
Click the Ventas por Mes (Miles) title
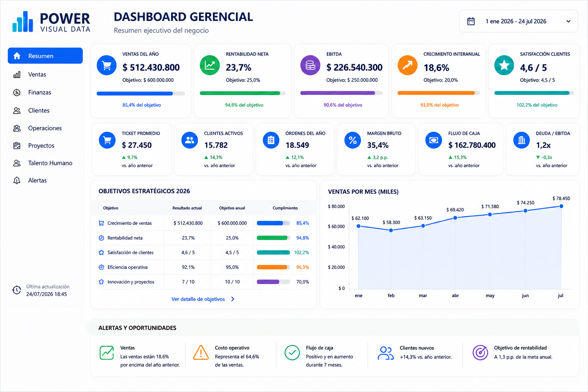coord(363,192)
